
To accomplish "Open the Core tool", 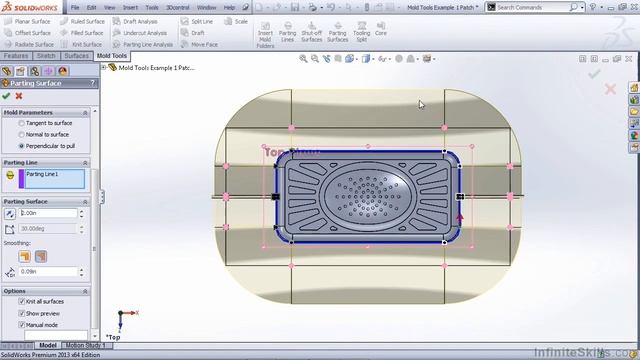I will [x=380, y=29].
